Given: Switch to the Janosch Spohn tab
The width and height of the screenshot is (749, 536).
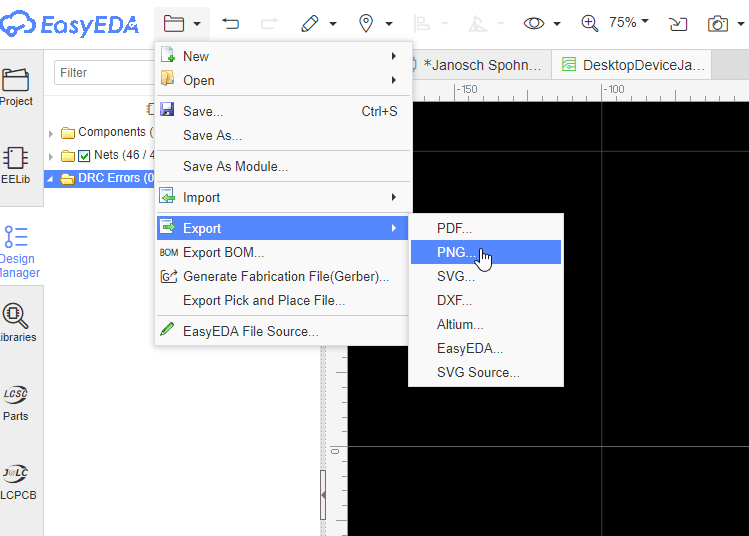Looking at the screenshot, I should click(481, 64).
